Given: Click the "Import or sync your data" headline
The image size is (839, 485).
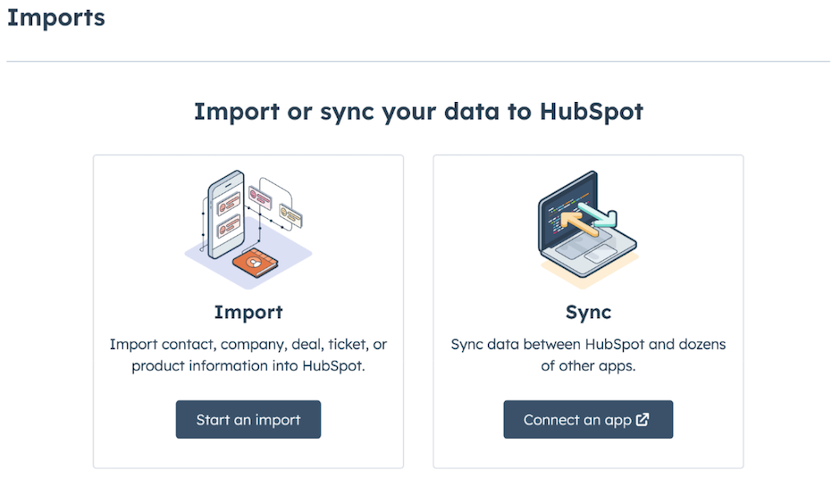Looking at the screenshot, I should (418, 111).
